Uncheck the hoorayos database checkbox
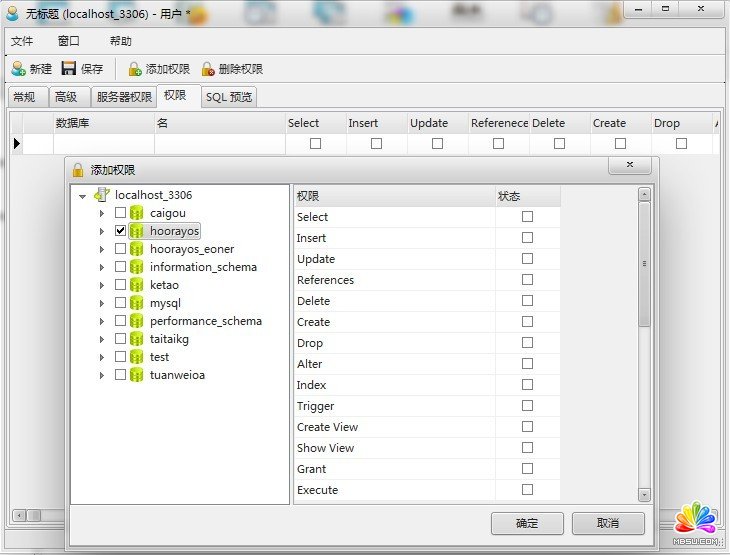Viewport: 730px width, 555px height. [x=121, y=231]
